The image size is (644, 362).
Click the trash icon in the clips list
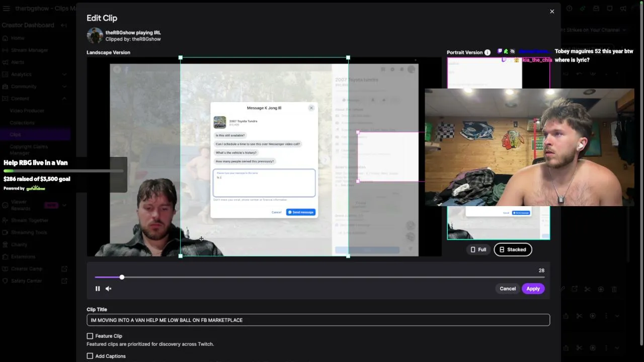pyautogui.click(x=614, y=289)
